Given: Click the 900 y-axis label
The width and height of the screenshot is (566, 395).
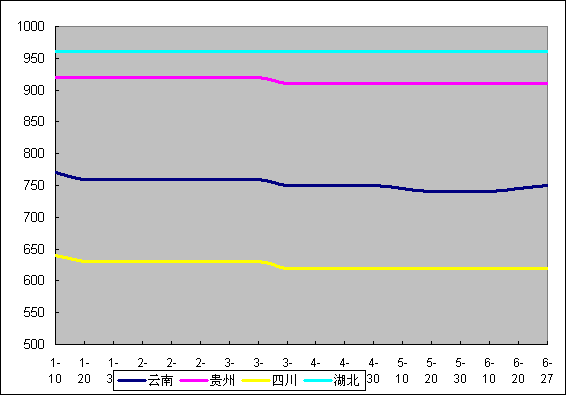Looking at the screenshot, I should tap(34, 90).
